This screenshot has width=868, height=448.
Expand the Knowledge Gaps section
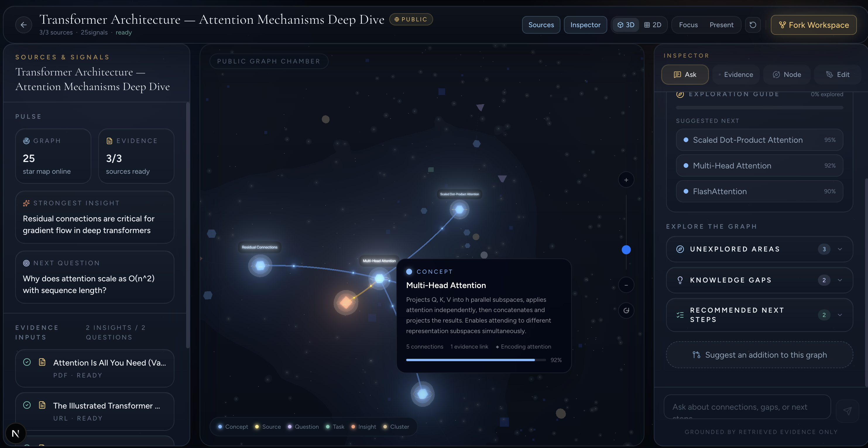tap(759, 280)
